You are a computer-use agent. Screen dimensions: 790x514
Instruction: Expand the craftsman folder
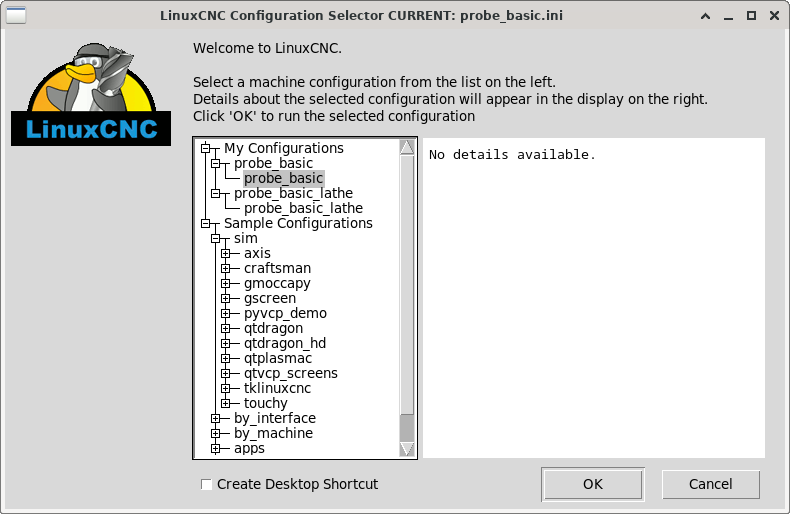point(226,269)
